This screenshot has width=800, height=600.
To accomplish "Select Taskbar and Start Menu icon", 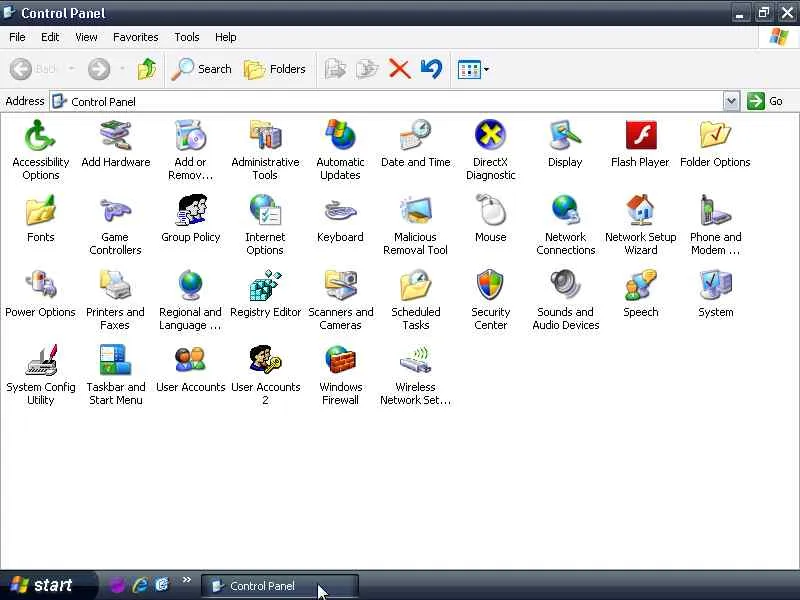I will tap(115, 360).
